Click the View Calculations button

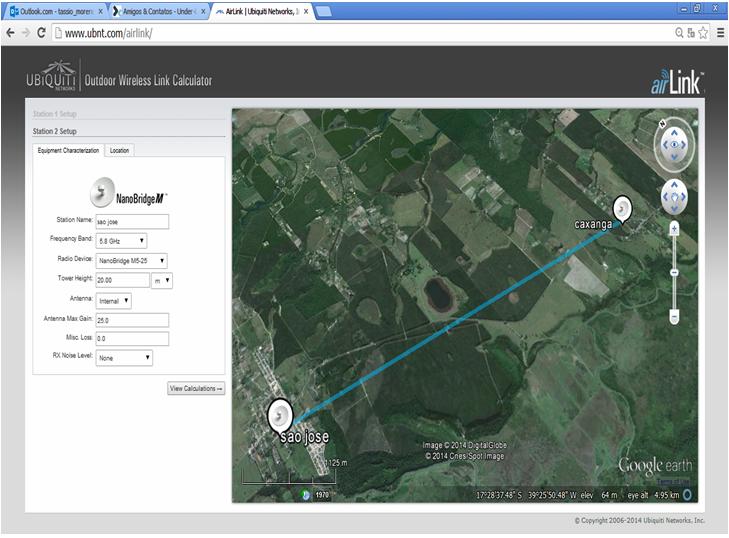click(x=196, y=388)
